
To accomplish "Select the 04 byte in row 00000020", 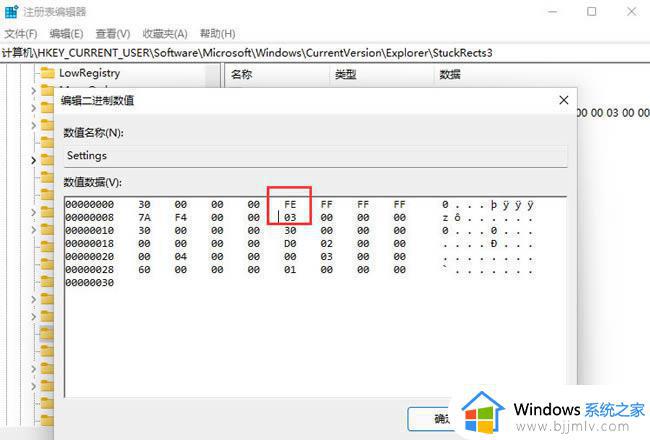I will 180,257.
